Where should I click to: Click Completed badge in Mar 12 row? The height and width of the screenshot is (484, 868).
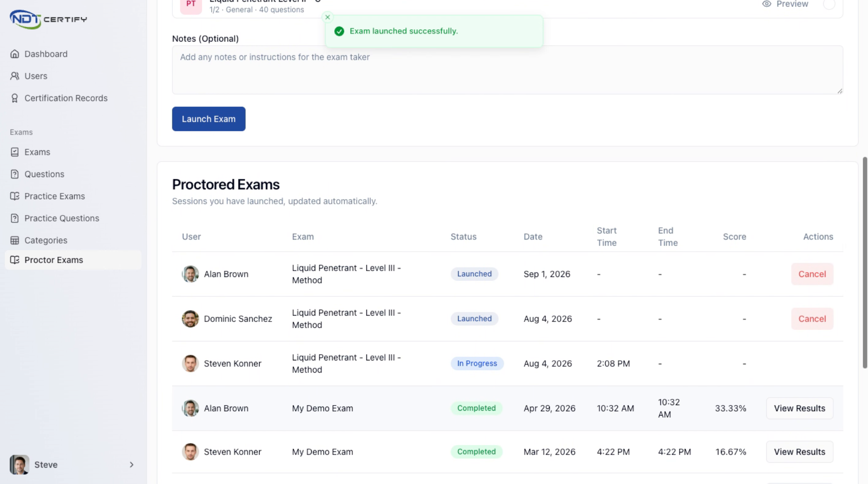pos(476,452)
